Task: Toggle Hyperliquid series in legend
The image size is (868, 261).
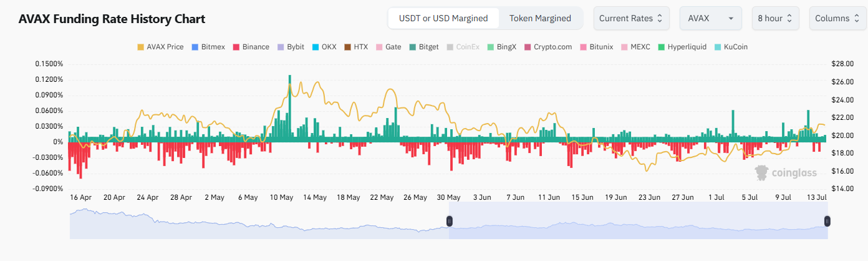Action: coord(682,47)
